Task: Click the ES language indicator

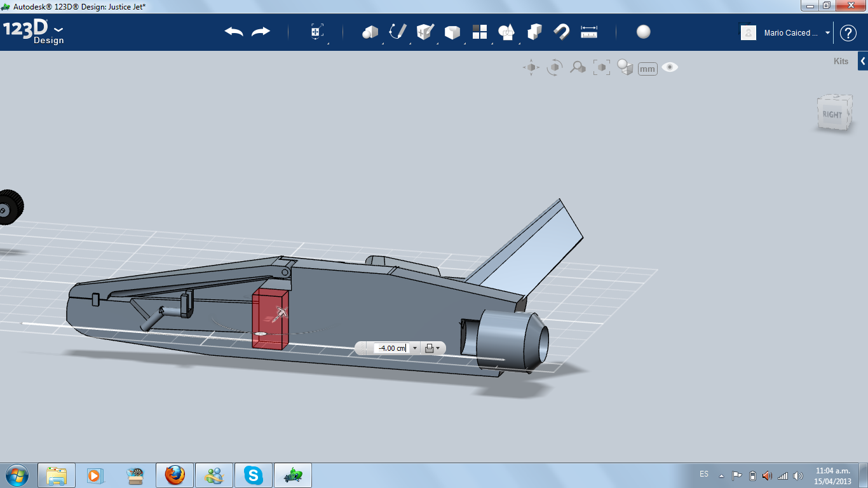Action: (704, 474)
